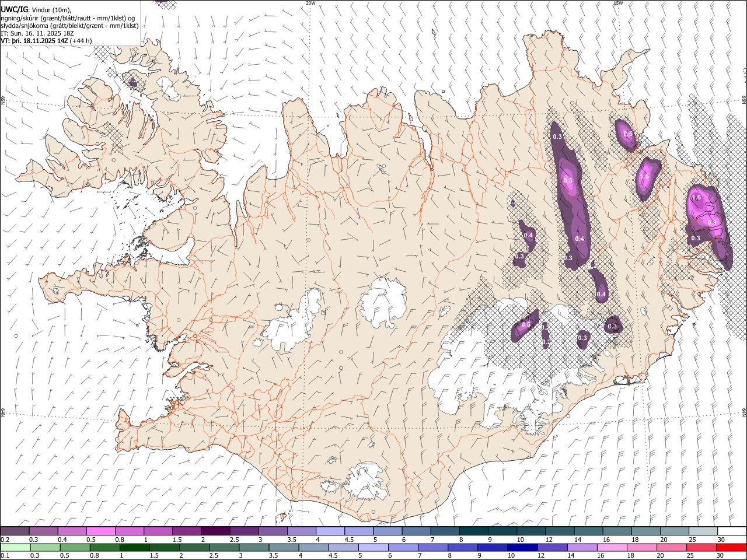Select the dark purple 2 swatch, upper legend
Screen dimensions: 747x560
(215, 531)
